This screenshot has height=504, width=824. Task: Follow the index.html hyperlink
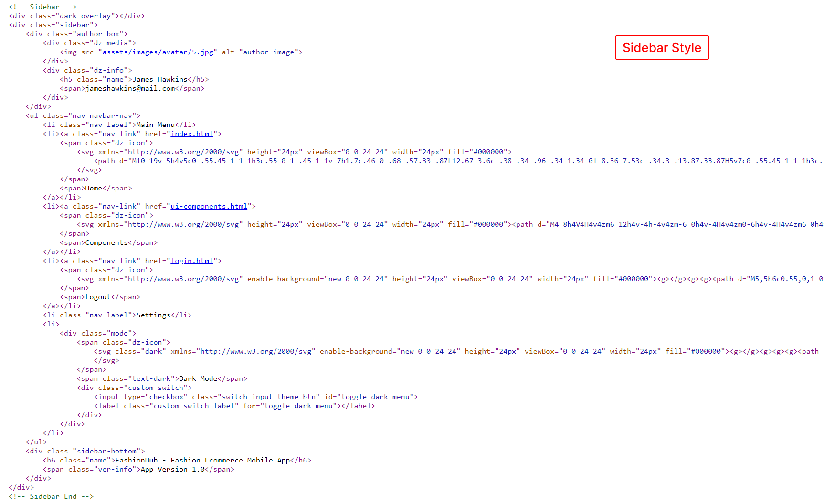[192, 134]
